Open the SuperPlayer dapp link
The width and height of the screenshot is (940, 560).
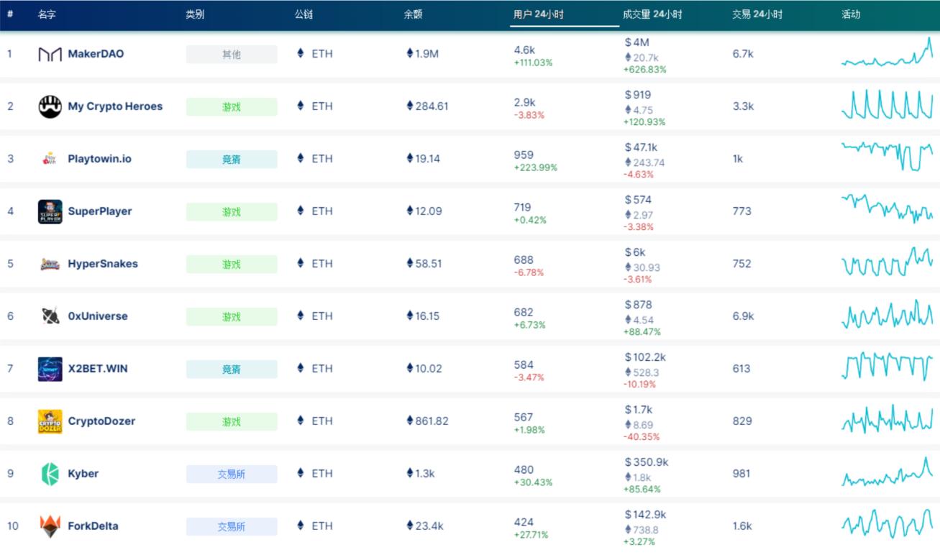pyautogui.click(x=100, y=211)
